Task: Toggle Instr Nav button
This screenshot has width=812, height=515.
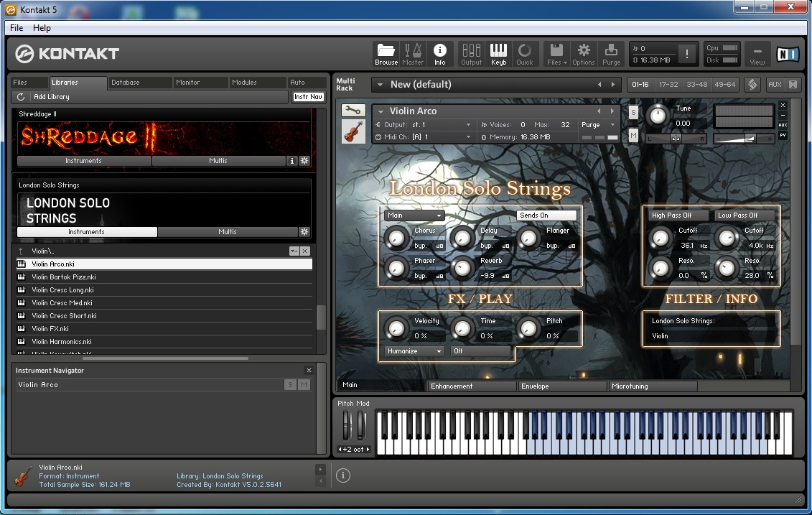Action: (308, 97)
